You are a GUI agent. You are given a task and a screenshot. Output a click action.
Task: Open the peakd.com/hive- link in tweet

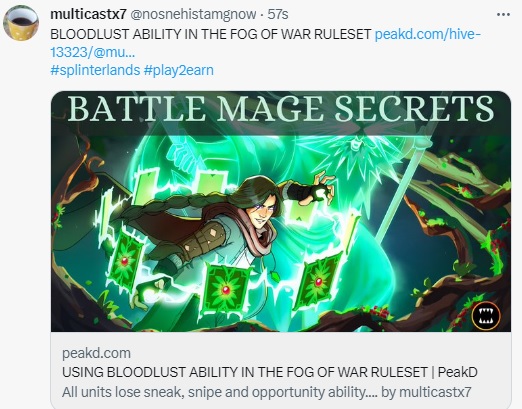pos(428,34)
